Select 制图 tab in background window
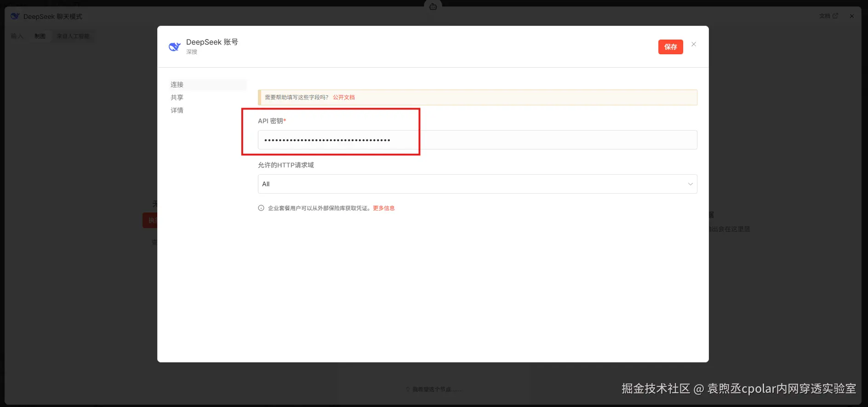Screen dimensions: 868x407 (x=40, y=36)
